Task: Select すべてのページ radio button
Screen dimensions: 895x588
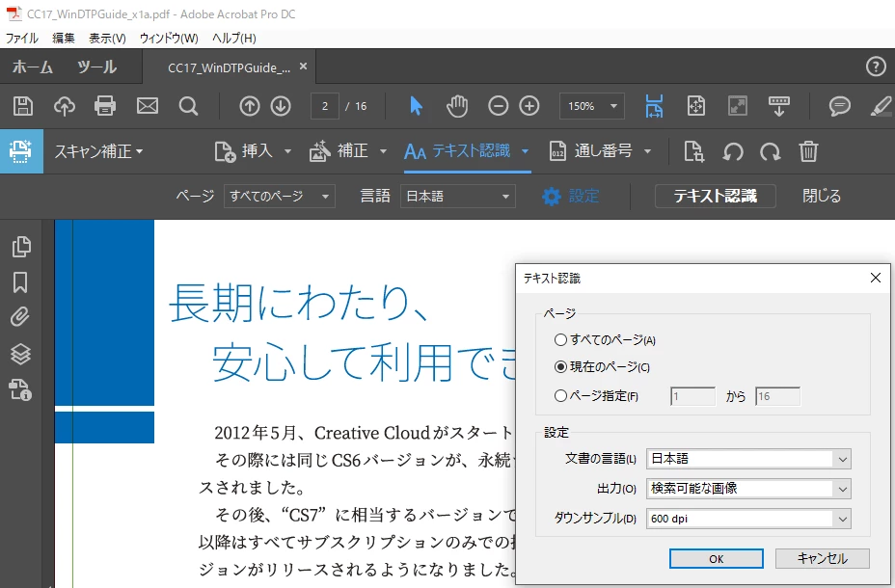Action: 560,340
